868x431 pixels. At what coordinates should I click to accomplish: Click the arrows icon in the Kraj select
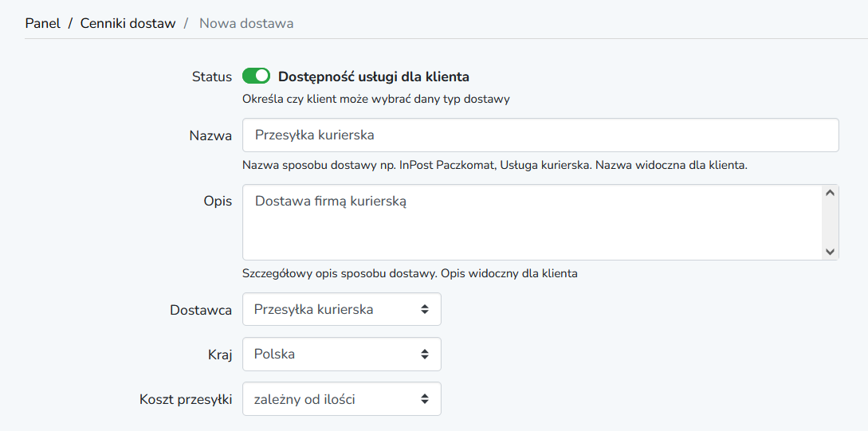425,354
